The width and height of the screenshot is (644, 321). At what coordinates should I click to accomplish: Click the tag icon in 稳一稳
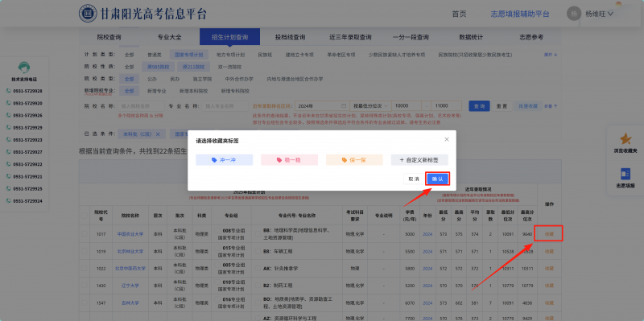click(x=279, y=160)
